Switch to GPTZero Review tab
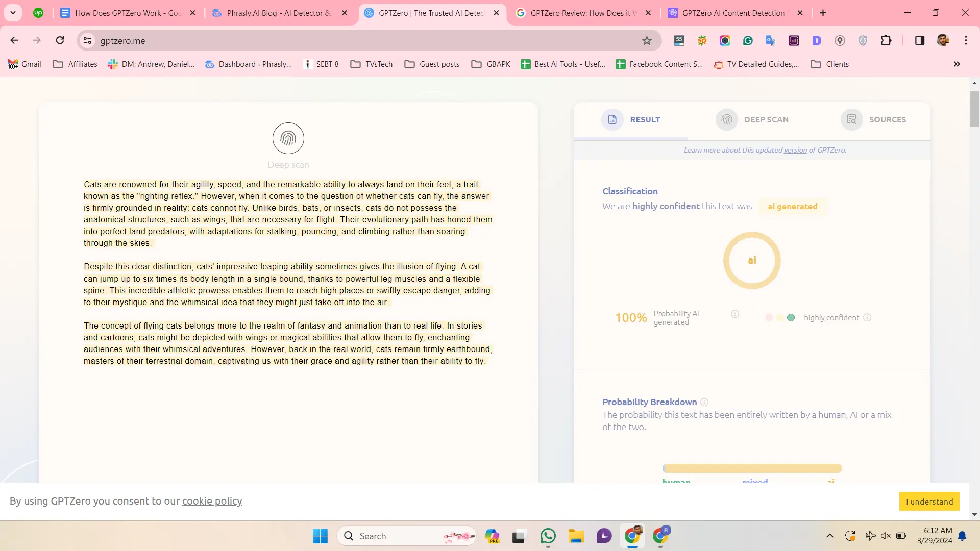980x551 pixels. 583,13
